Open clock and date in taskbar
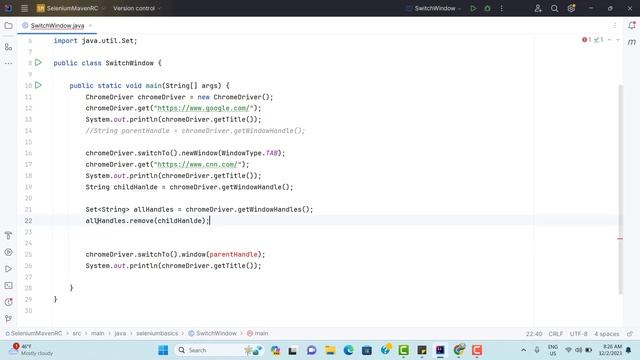This screenshot has height=360, width=640. coord(611,350)
